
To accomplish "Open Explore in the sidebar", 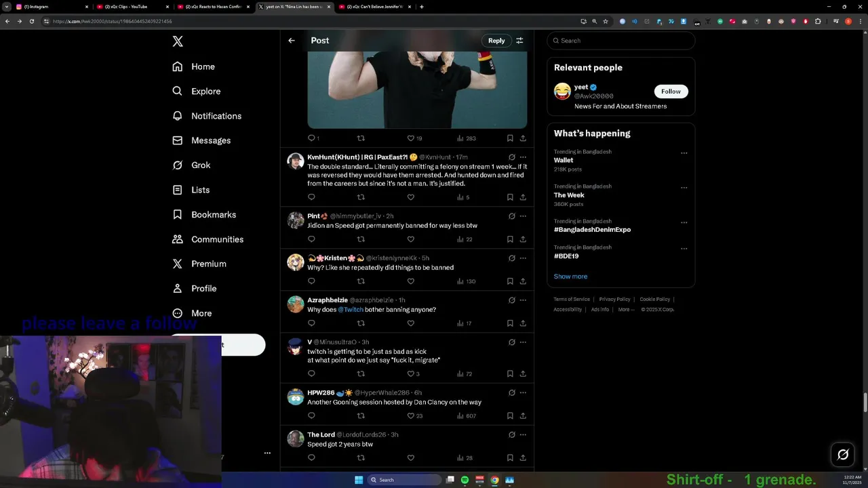I will click(x=197, y=91).
